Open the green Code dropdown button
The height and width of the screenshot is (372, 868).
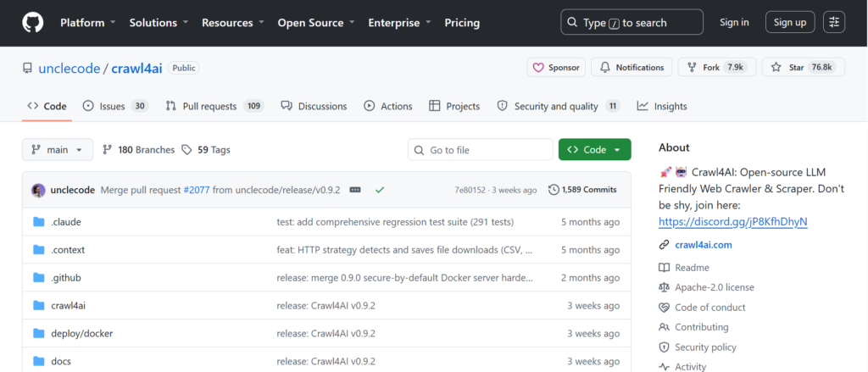(x=594, y=149)
